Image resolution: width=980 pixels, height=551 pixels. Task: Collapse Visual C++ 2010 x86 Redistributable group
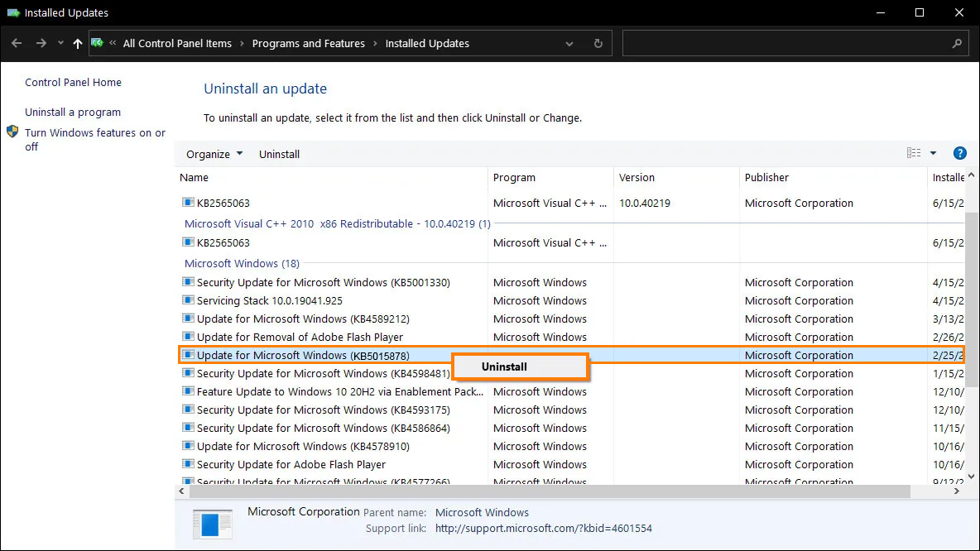(338, 223)
